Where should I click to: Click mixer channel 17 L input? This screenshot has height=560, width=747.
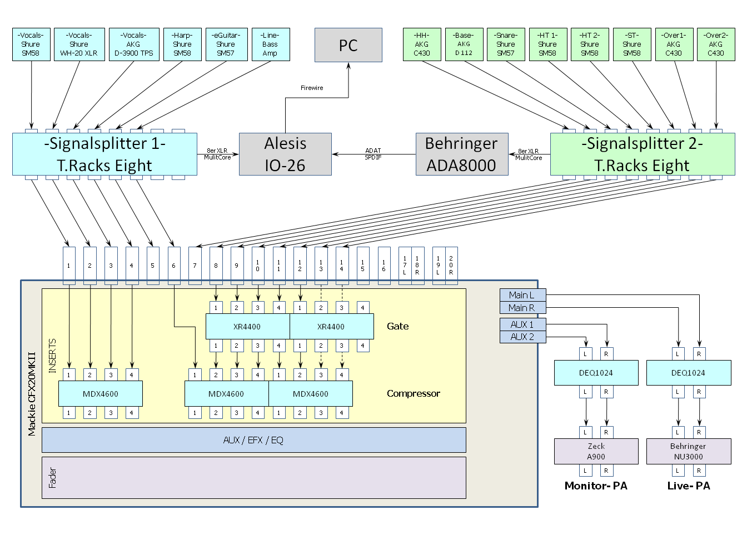click(405, 266)
